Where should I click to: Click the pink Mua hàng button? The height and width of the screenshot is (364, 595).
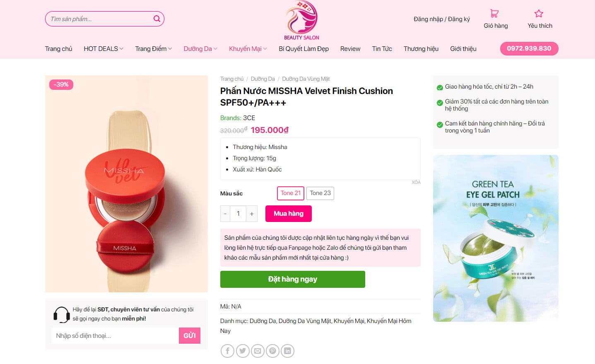tap(288, 214)
